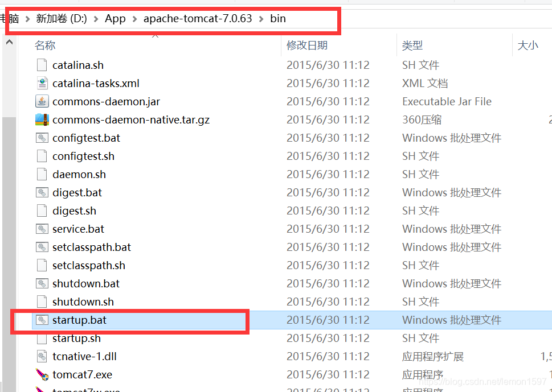
Task: Select the file name shutdown.sh
Action: (83, 302)
